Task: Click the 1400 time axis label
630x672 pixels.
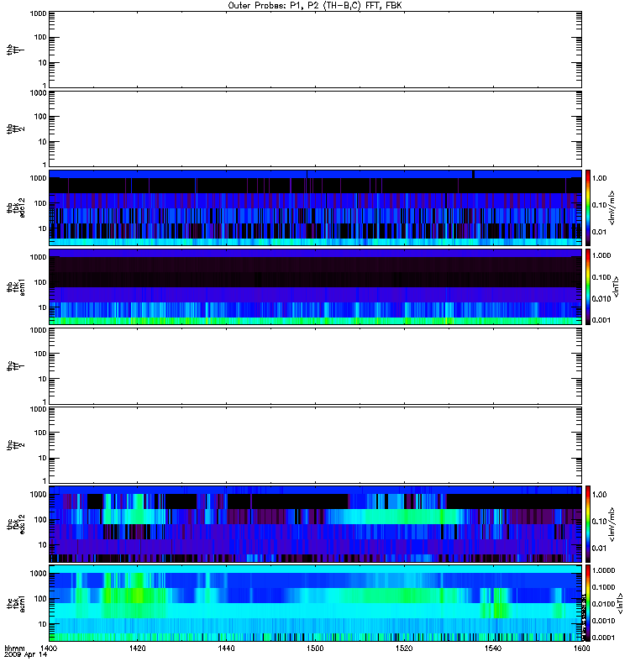Action: click(49, 648)
